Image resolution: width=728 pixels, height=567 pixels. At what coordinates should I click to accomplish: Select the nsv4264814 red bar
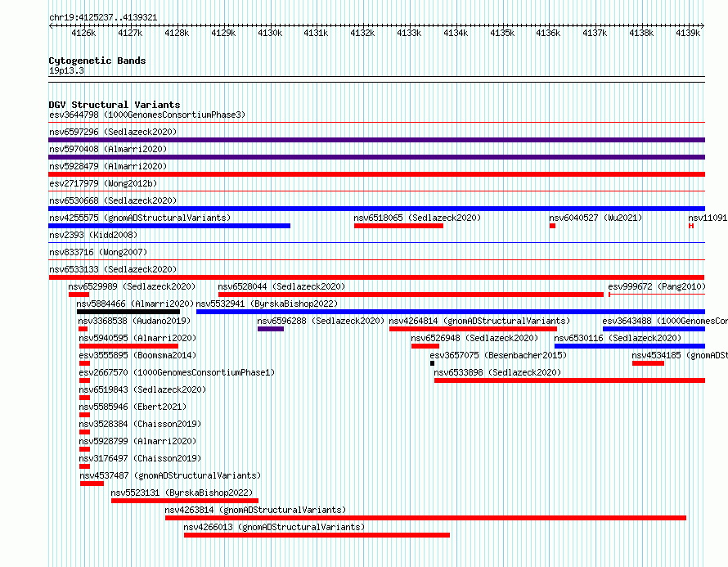[473, 329]
